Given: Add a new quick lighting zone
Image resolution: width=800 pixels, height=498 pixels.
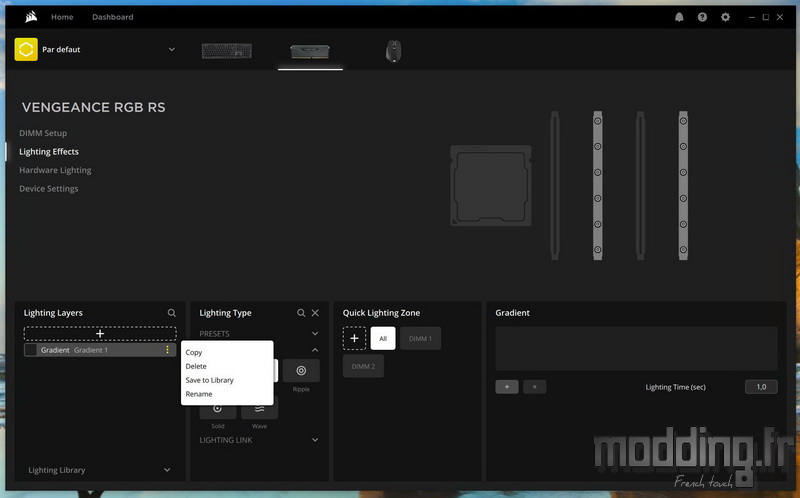Looking at the screenshot, I should (355, 338).
